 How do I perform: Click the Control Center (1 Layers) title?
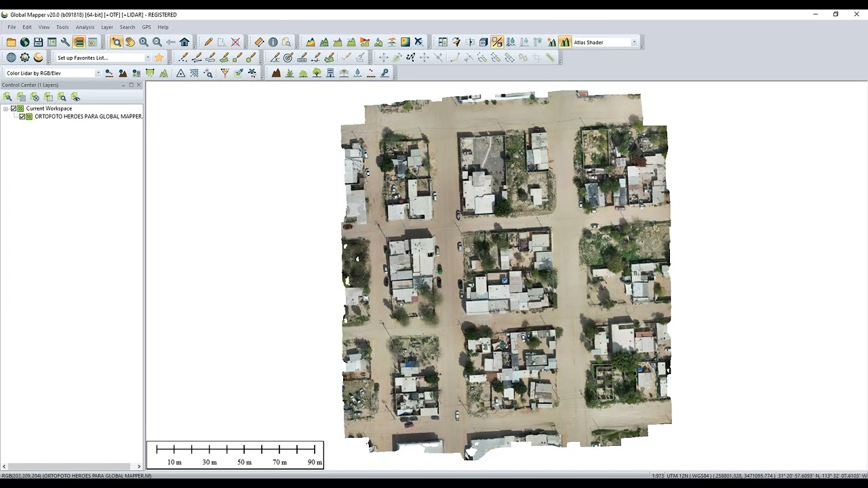(x=30, y=85)
